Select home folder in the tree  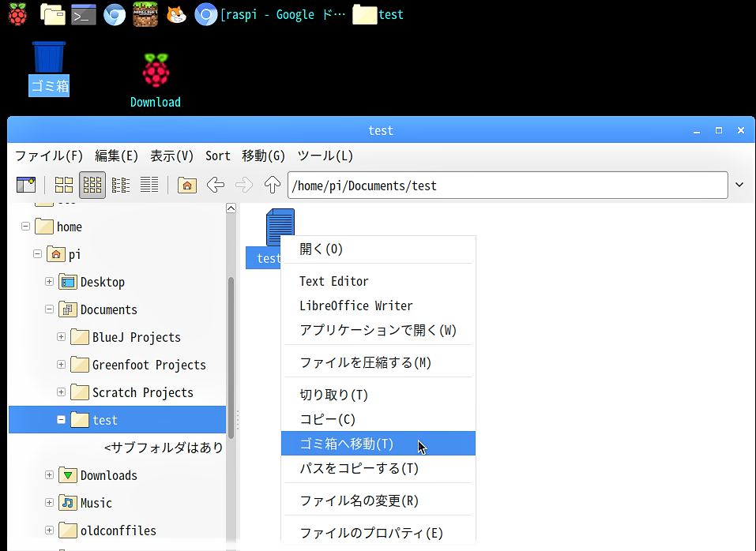pyautogui.click(x=58, y=227)
